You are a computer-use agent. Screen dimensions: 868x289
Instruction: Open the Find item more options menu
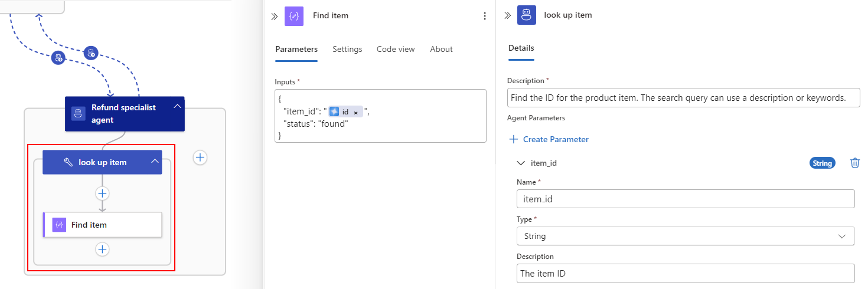(x=485, y=16)
